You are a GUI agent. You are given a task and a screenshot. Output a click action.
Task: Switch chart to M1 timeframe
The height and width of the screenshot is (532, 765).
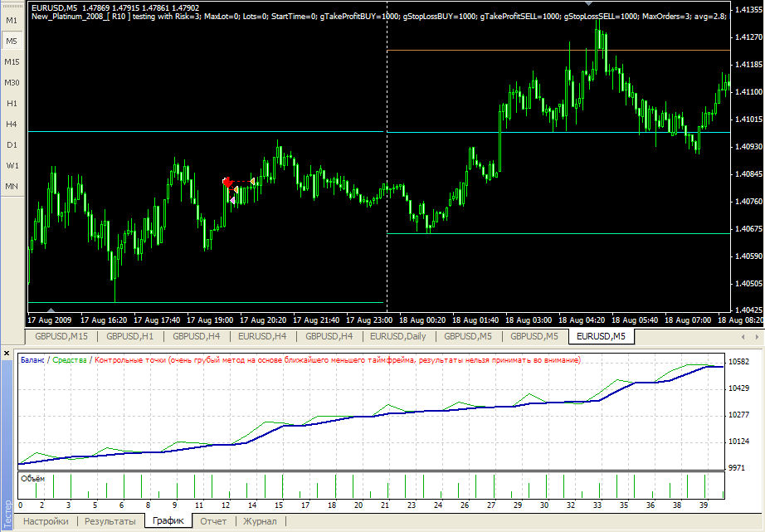pyautogui.click(x=12, y=20)
